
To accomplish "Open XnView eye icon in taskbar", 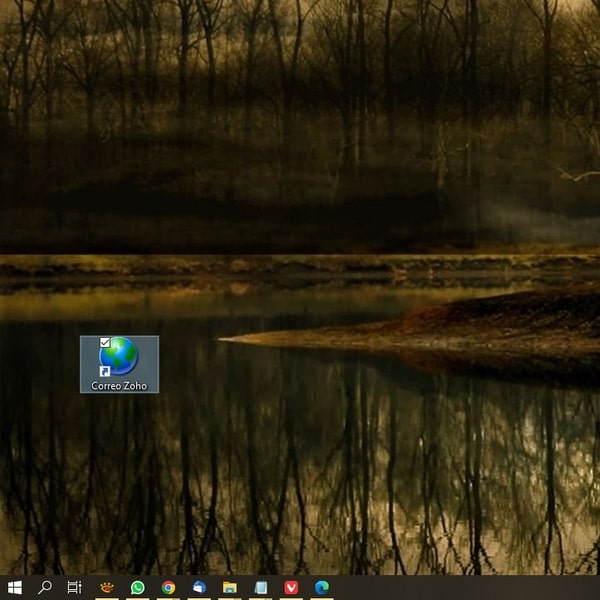I will [x=107, y=587].
